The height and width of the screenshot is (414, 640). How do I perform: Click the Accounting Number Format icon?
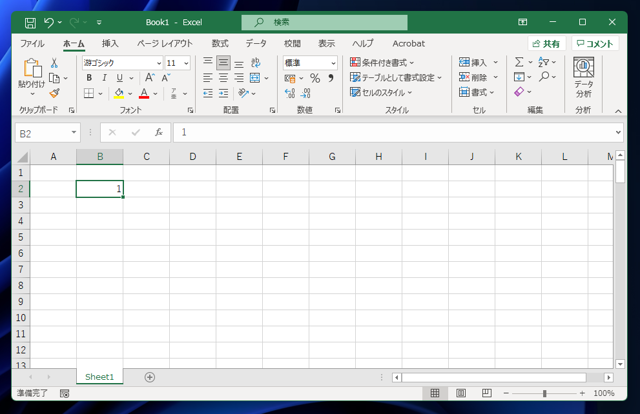click(x=290, y=78)
